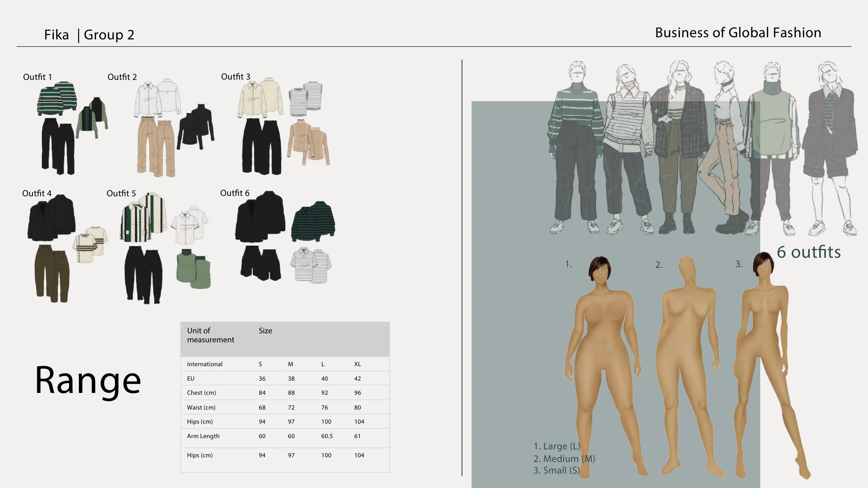This screenshot has height=488, width=868.
Task: Select "1. Large (L)" legend text
Action: 557,446
